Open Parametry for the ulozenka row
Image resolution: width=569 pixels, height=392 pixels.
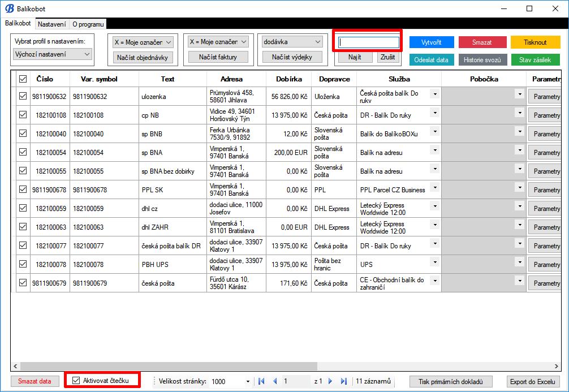(x=545, y=97)
